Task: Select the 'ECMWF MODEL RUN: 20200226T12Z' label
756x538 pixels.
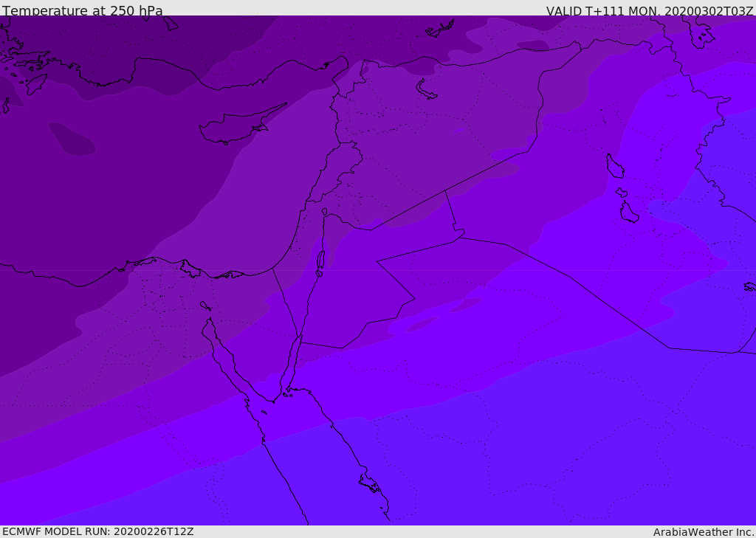Action: pyautogui.click(x=98, y=531)
